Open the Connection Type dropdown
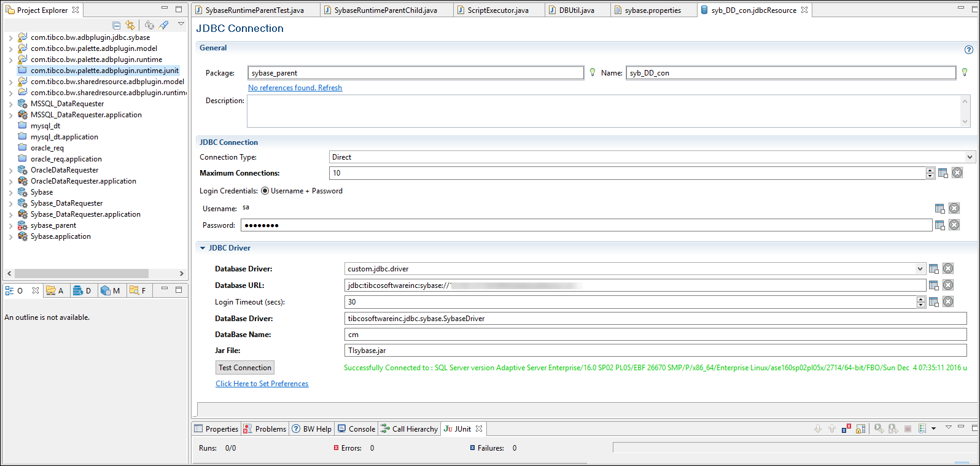Image resolution: width=980 pixels, height=466 pixels. (970, 157)
